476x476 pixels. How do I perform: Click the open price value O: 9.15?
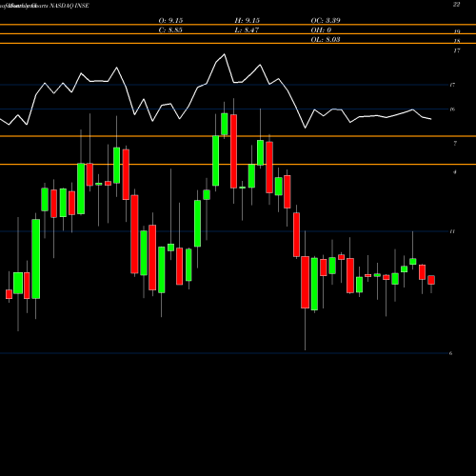click(x=170, y=21)
